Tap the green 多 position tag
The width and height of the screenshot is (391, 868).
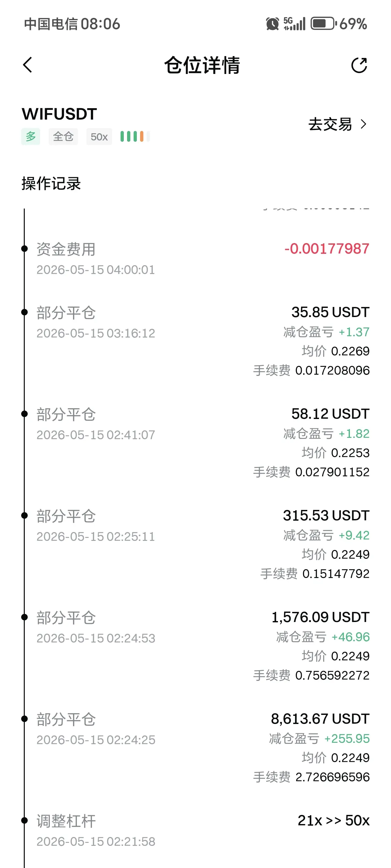[x=31, y=137]
